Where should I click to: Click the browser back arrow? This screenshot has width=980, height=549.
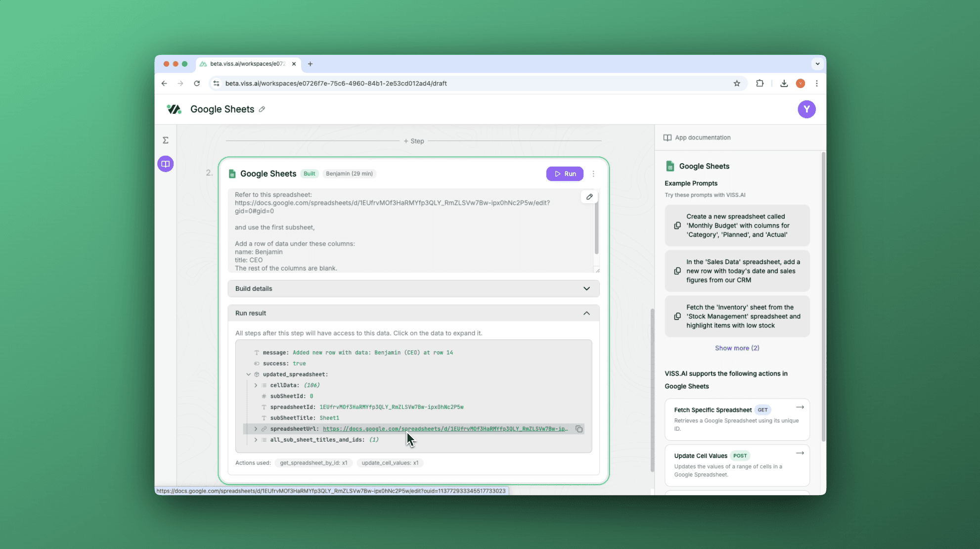point(164,84)
